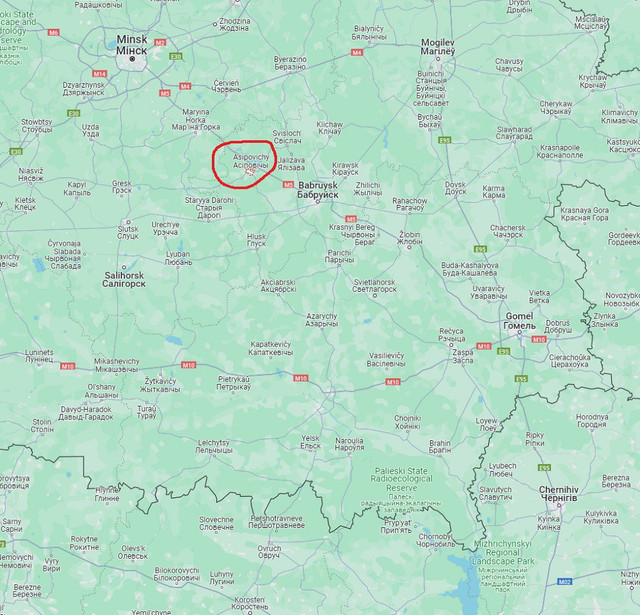640x615 pixels.
Task: Click the Asipovichy label inside red circle
Action: [x=251, y=161]
